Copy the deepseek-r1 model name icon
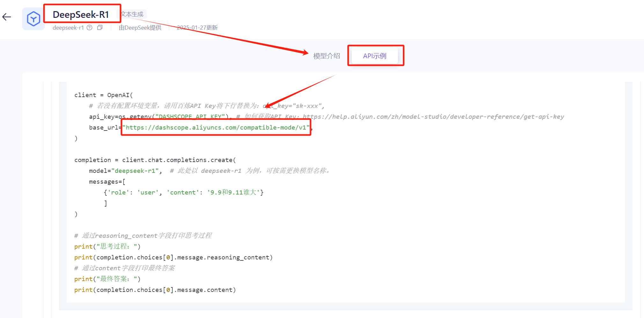Viewport: 644px width, 318px height. [x=100, y=28]
